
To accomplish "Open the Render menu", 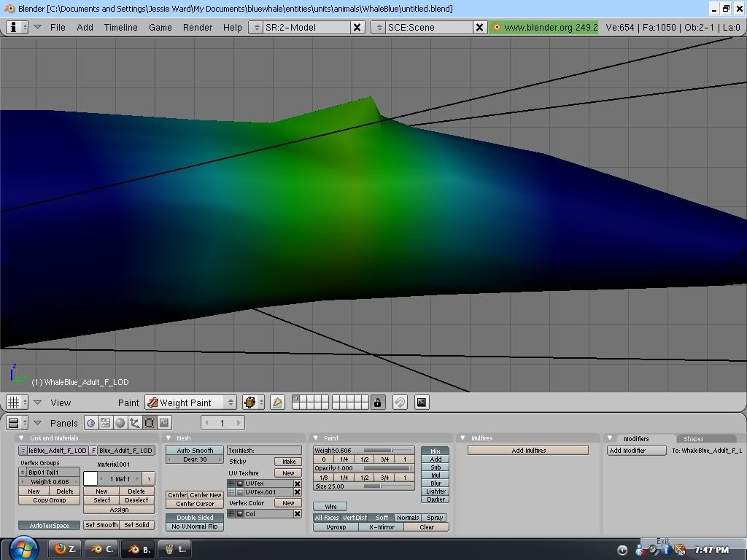I will [197, 27].
